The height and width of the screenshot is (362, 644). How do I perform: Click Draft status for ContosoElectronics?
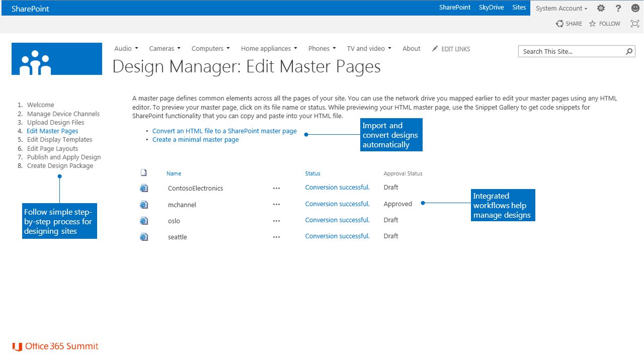coord(390,188)
